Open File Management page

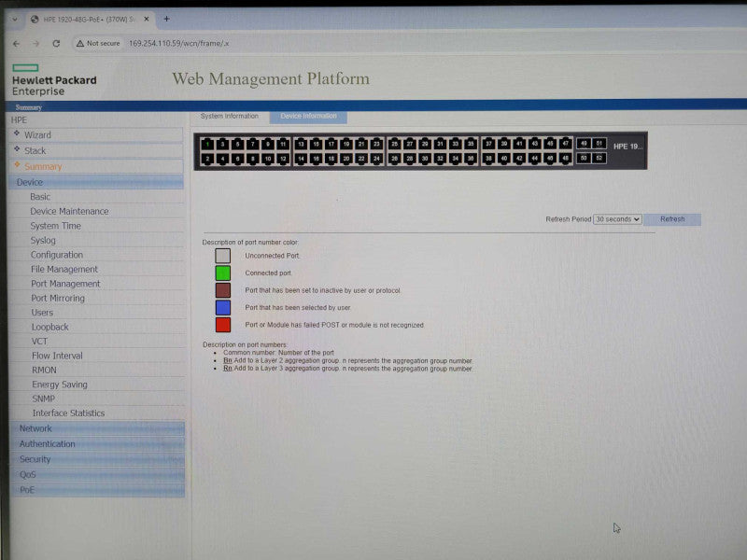pyautogui.click(x=64, y=269)
